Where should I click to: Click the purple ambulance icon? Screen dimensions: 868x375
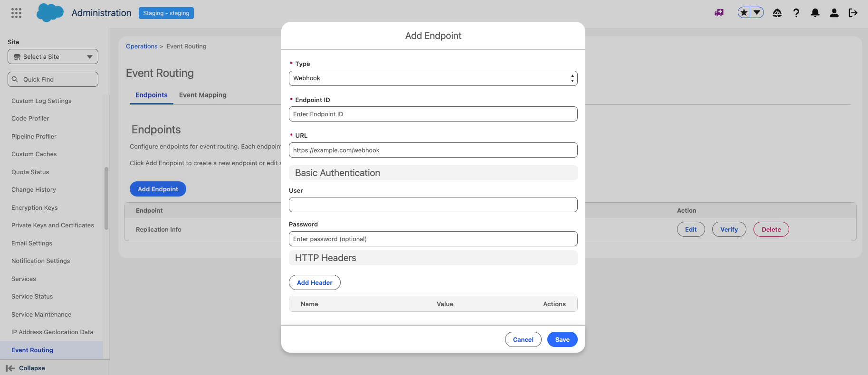[719, 13]
